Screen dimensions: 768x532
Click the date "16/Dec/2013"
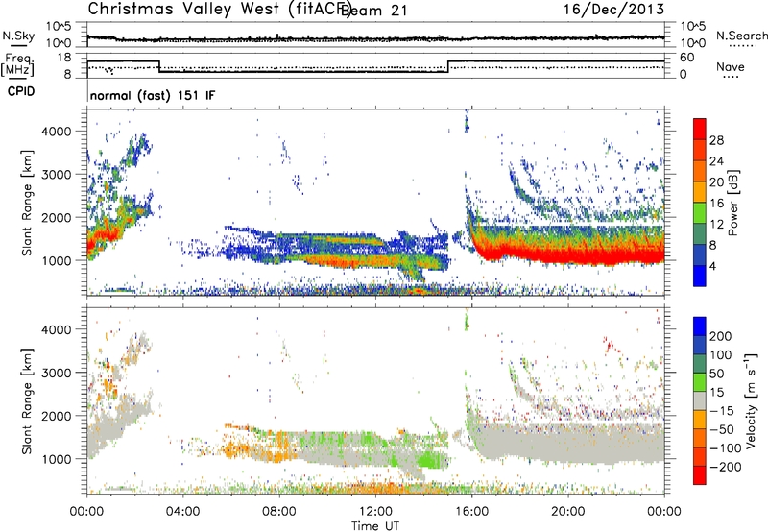pos(614,9)
